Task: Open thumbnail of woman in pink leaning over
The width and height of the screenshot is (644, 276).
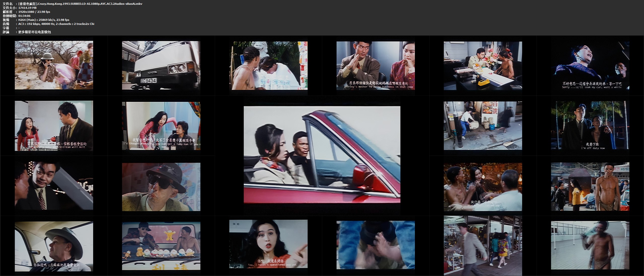Action: point(161,126)
